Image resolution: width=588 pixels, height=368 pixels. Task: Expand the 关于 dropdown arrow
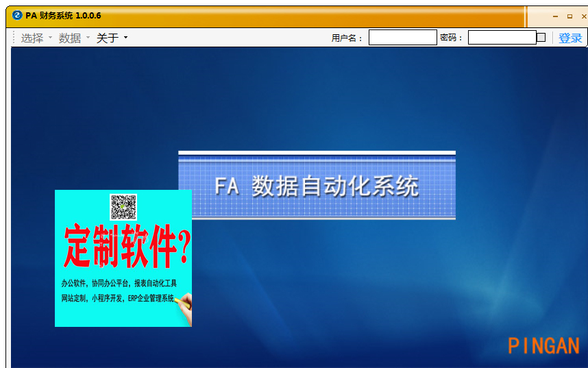pyautogui.click(x=125, y=38)
